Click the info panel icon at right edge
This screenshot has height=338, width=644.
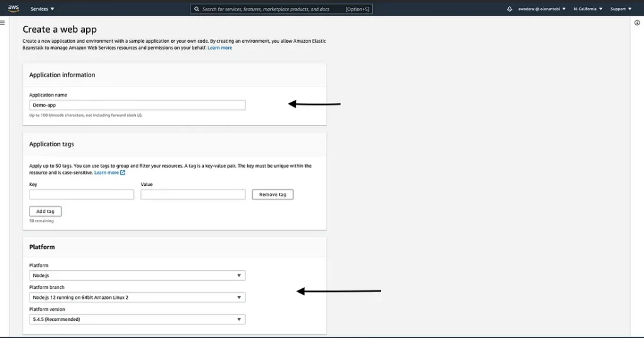[637, 23]
